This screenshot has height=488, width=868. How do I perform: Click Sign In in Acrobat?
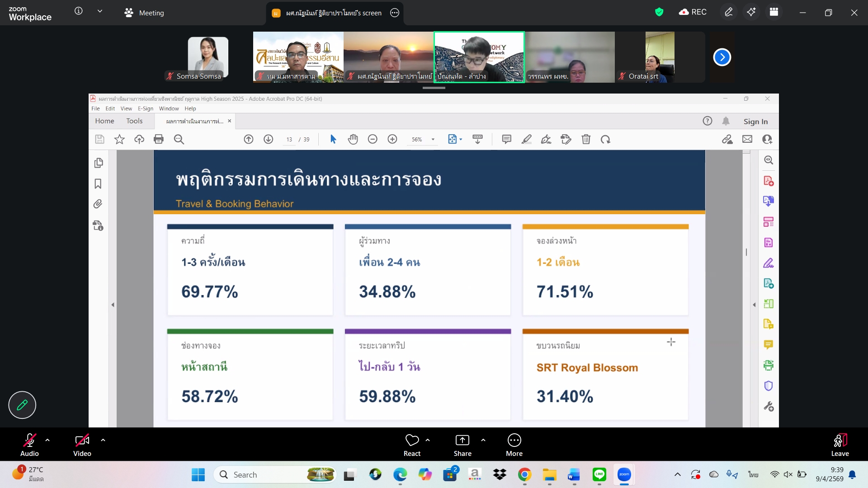coord(755,122)
